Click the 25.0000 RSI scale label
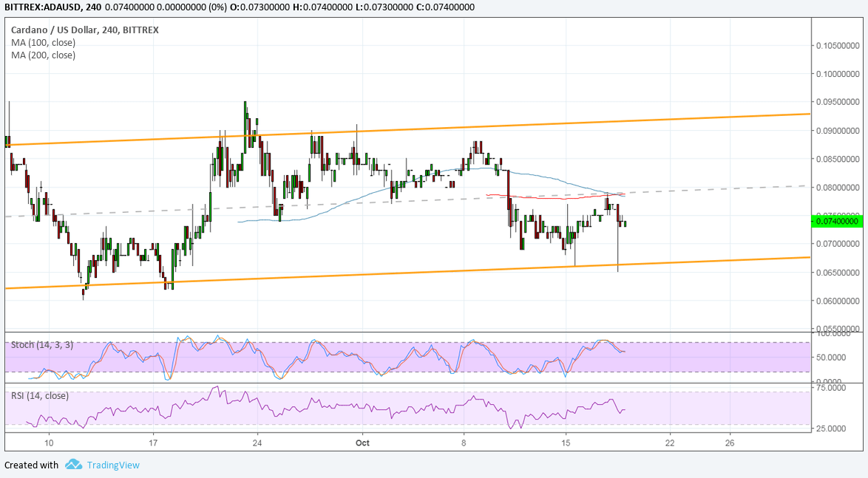Screen dimensions: 868x478 (831, 429)
